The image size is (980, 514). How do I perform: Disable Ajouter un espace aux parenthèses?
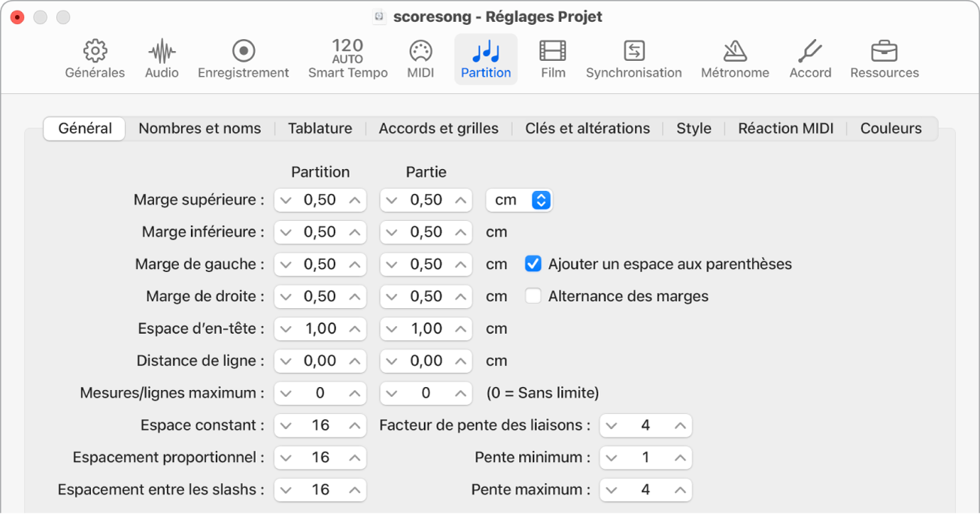533,265
